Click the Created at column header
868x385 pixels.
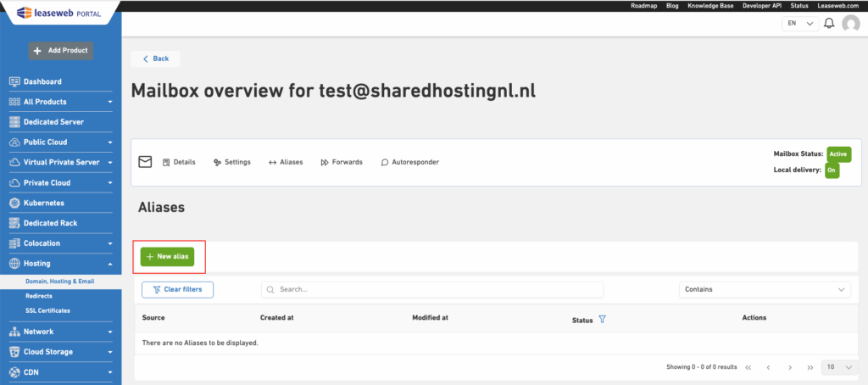point(277,318)
